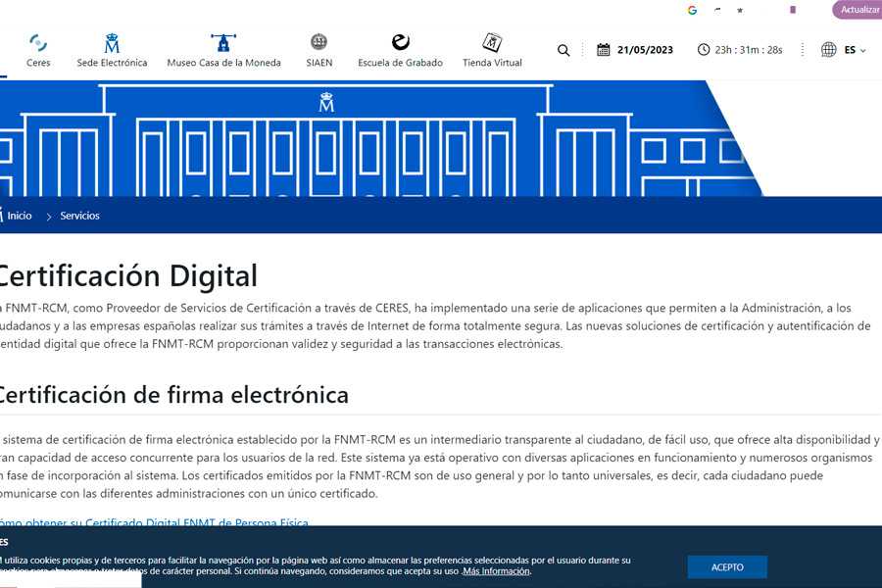The height and width of the screenshot is (588, 882).
Task: Open Museo Casa de la Moneda icon
Action: (223, 43)
